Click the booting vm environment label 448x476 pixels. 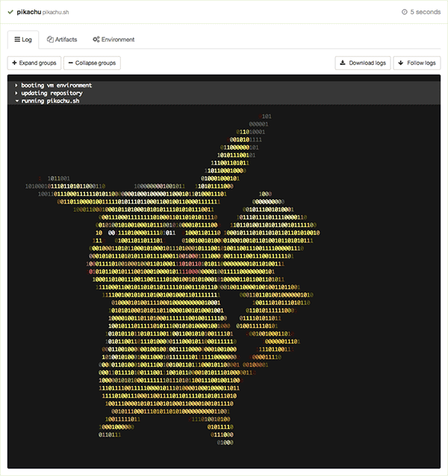[x=57, y=85]
